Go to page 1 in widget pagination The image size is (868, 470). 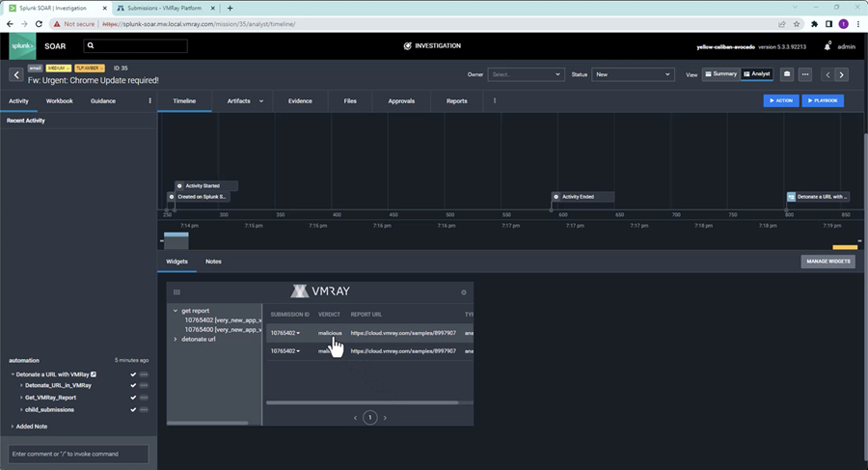coord(369,417)
